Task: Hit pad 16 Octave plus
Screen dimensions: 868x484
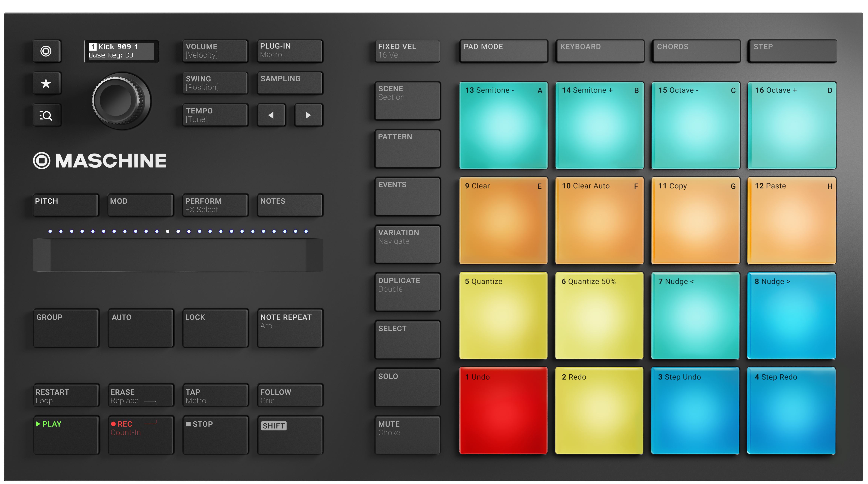Action: (792, 125)
